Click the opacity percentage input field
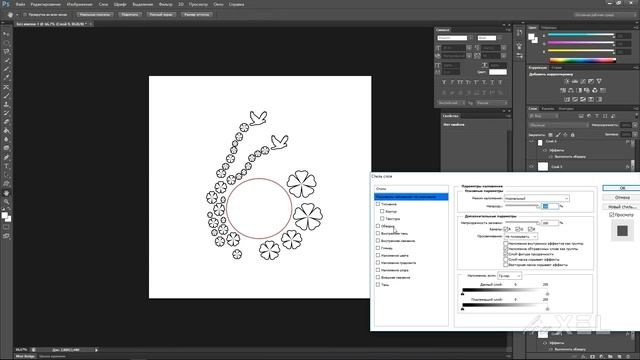Screen dimensions: 640x360 point(550,207)
